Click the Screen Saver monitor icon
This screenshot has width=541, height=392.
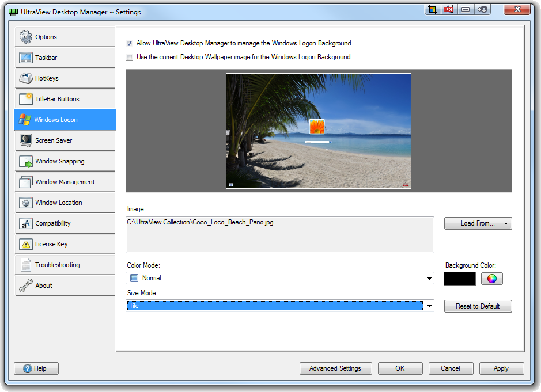tap(26, 140)
